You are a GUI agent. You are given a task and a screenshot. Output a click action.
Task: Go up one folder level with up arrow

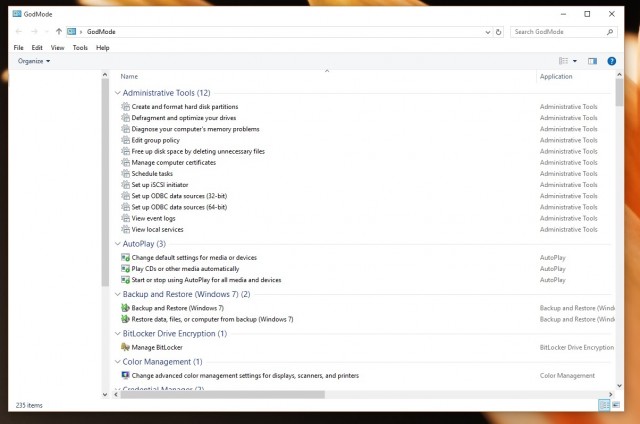pos(59,32)
